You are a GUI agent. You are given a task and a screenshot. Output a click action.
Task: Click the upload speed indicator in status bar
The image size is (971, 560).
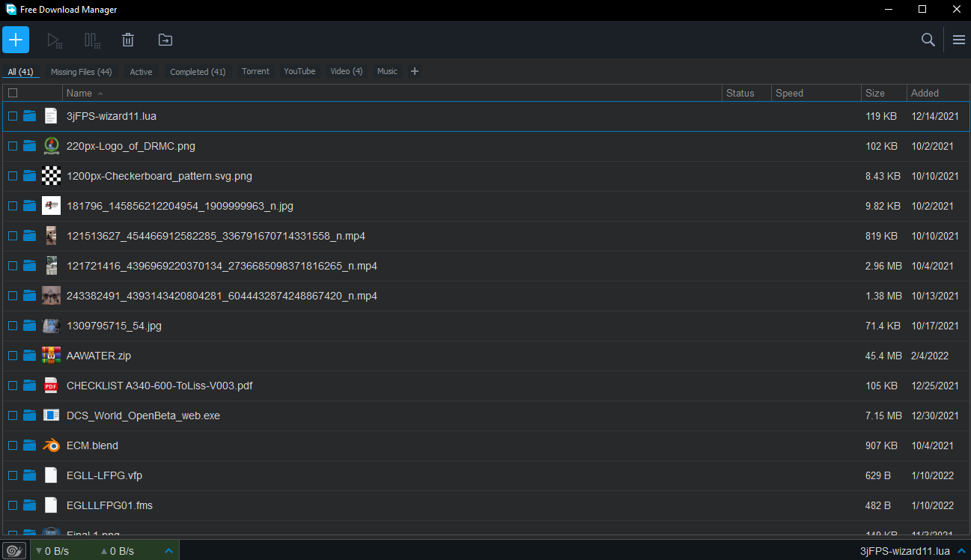(118, 551)
